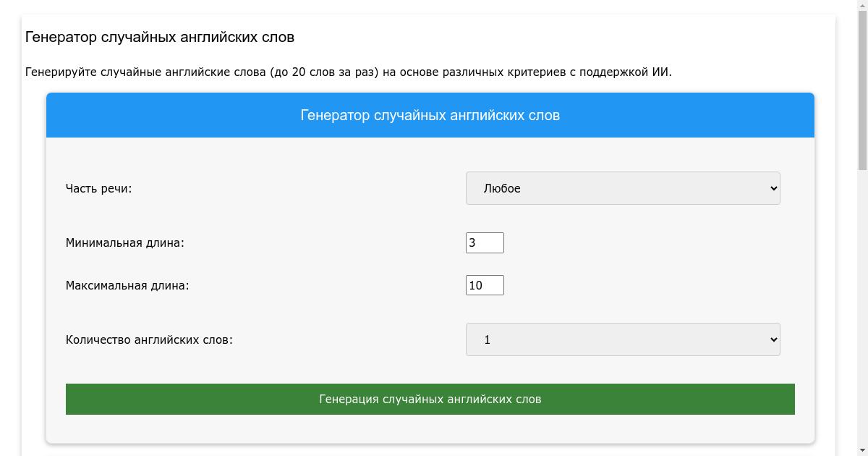Viewport: 868px width, 456px height.
Task: Focus the 'Максимальная длина' number field
Action: 485,285
